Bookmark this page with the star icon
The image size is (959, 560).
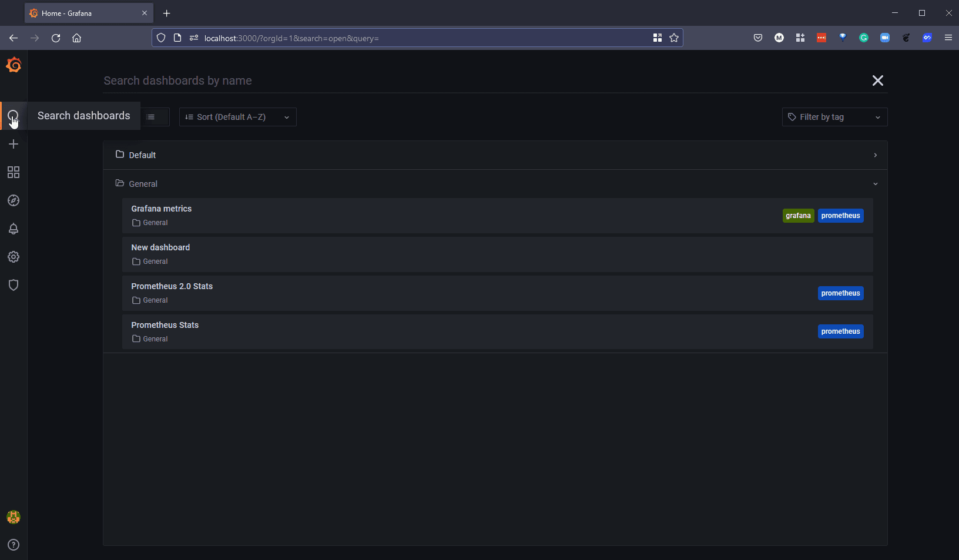(x=674, y=38)
